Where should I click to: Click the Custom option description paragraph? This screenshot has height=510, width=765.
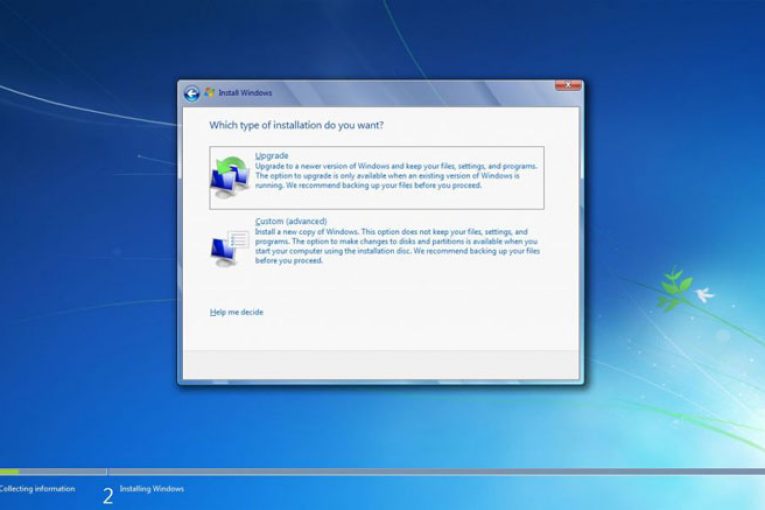tap(397, 246)
